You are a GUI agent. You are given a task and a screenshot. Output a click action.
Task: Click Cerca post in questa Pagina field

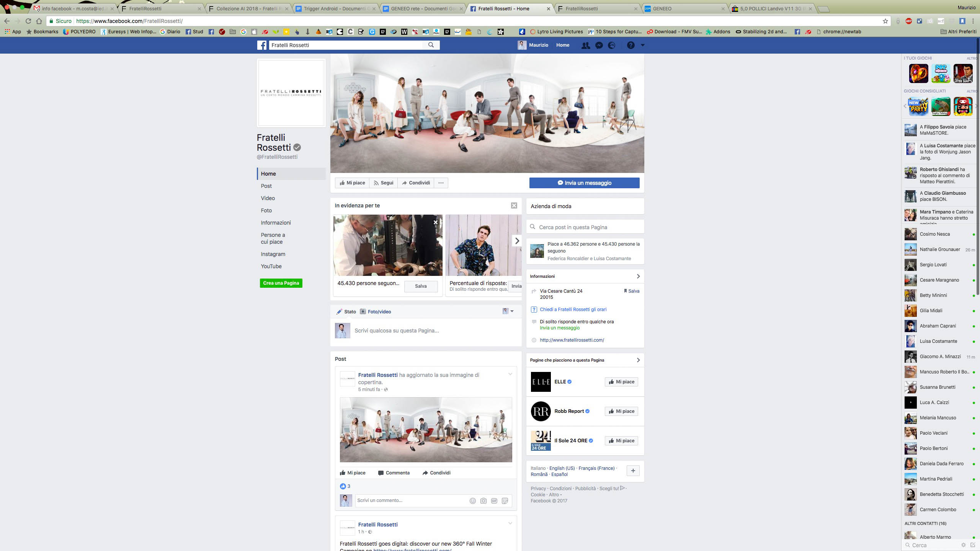[x=585, y=227]
